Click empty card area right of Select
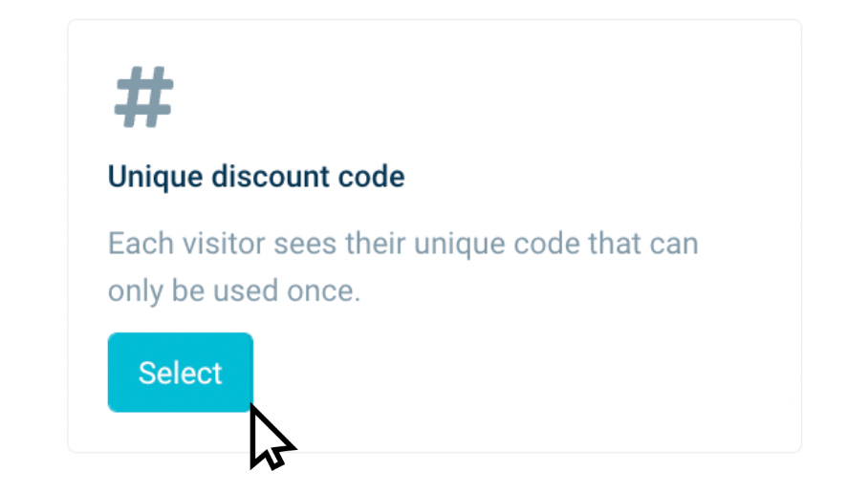This screenshot has width=868, height=493. [526, 373]
